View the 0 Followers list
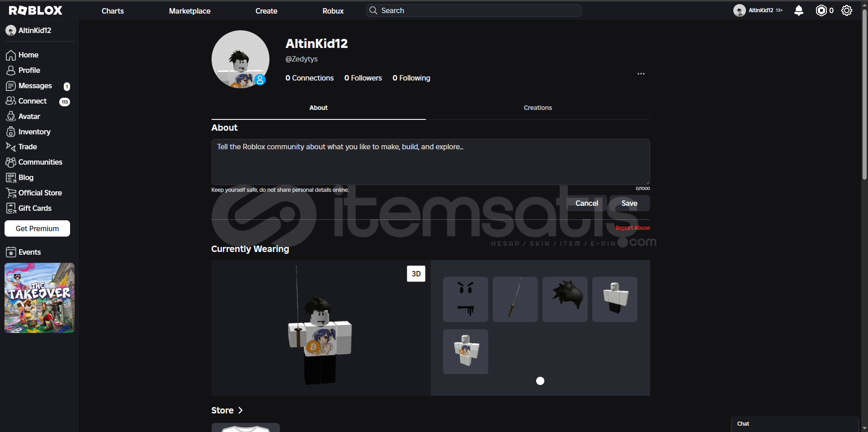Image resolution: width=868 pixels, height=432 pixels. coord(363,78)
